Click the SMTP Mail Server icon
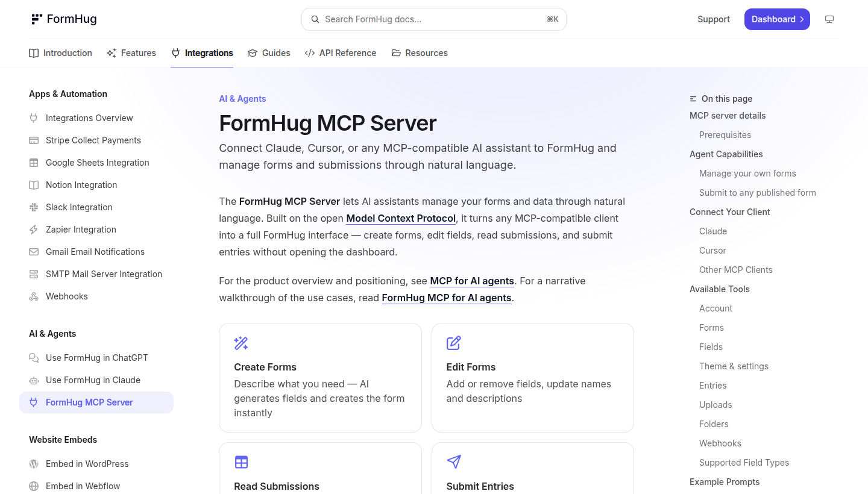The width and height of the screenshot is (868, 494). point(34,274)
